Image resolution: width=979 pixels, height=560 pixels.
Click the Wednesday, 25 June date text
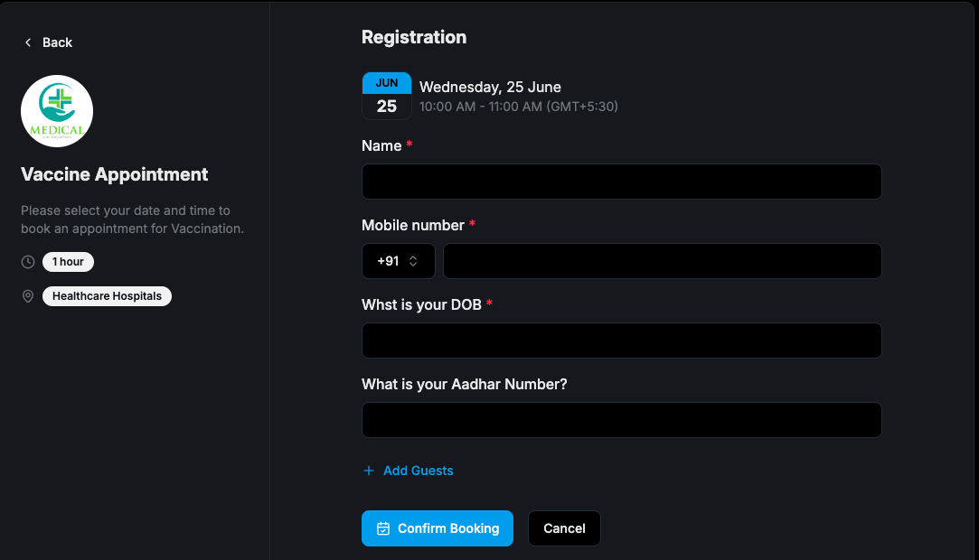490,87
